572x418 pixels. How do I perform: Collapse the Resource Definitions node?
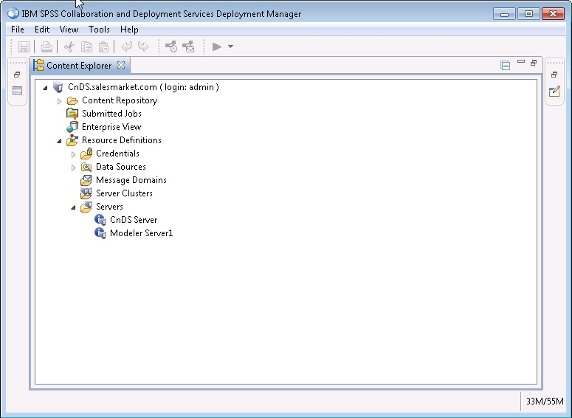click(x=59, y=141)
